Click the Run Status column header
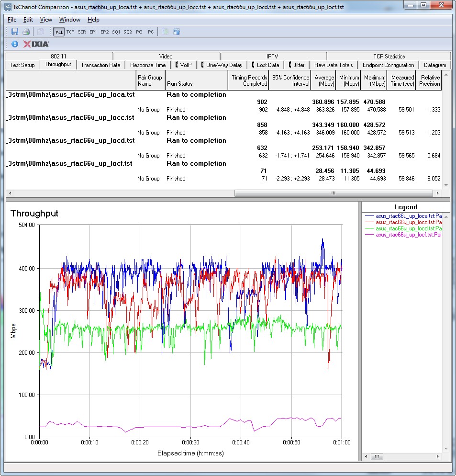456x476 pixels. click(197, 80)
